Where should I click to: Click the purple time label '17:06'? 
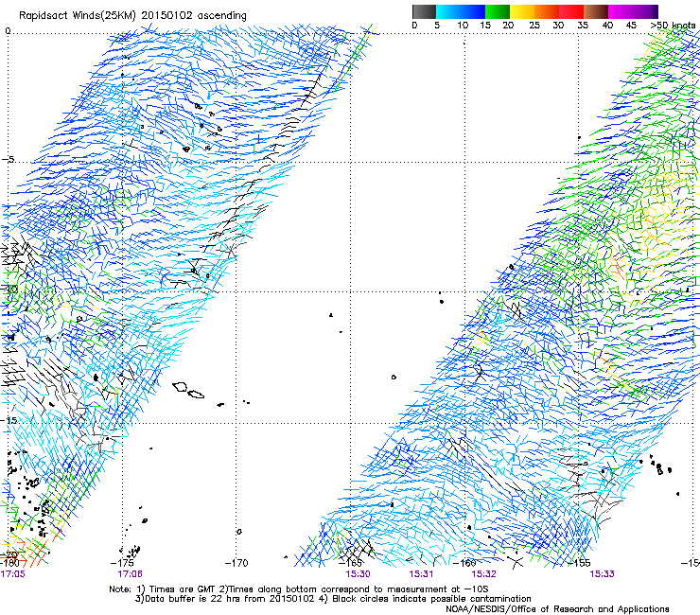point(130,574)
